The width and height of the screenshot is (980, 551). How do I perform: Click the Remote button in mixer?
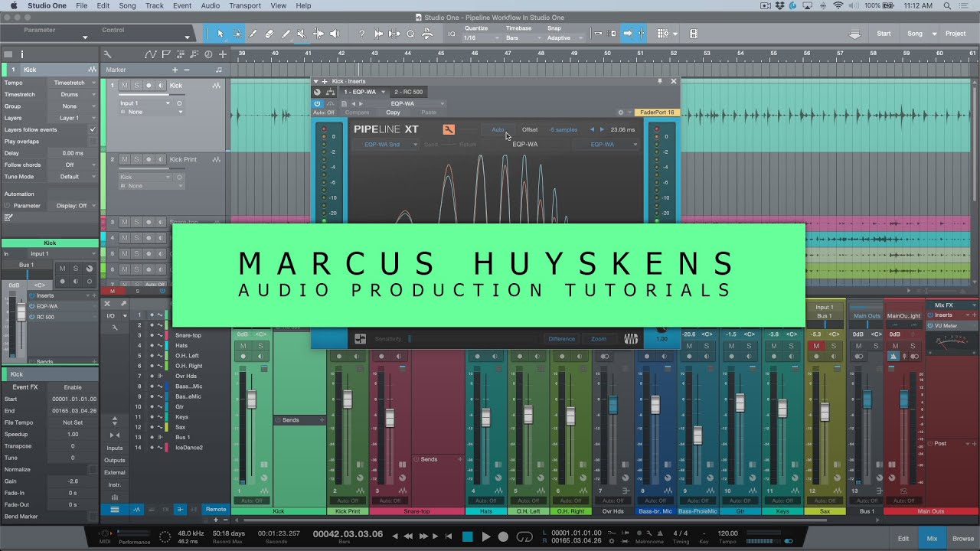pos(216,509)
